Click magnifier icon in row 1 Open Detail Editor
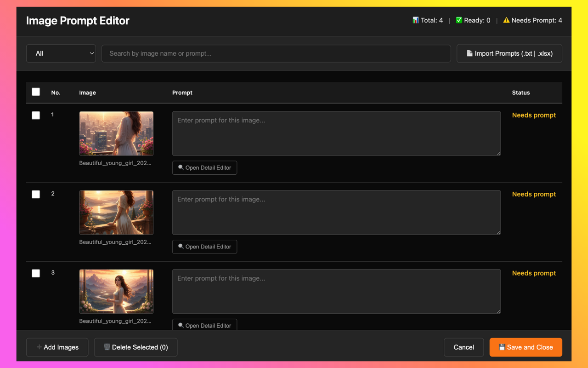 (181, 168)
